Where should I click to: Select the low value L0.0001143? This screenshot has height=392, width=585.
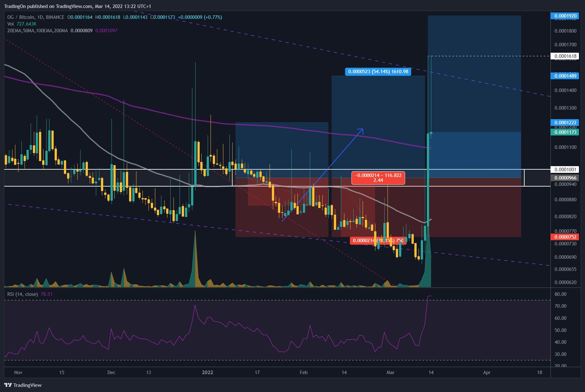coord(135,17)
